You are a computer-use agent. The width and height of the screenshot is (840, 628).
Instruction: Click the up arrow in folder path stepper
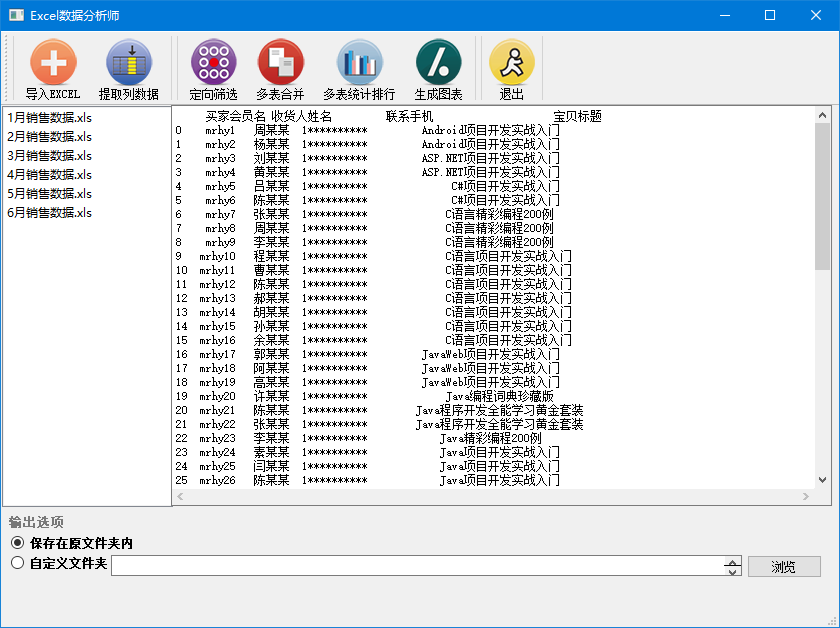coord(732,562)
